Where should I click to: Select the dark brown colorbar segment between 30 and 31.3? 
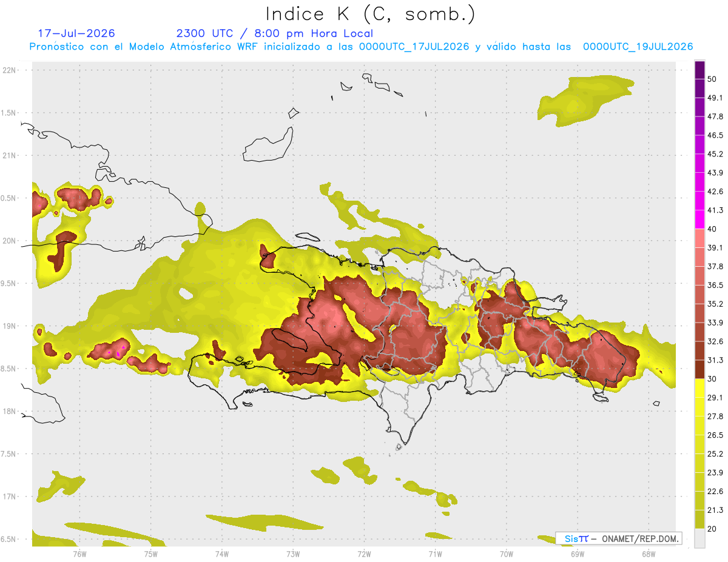700,369
